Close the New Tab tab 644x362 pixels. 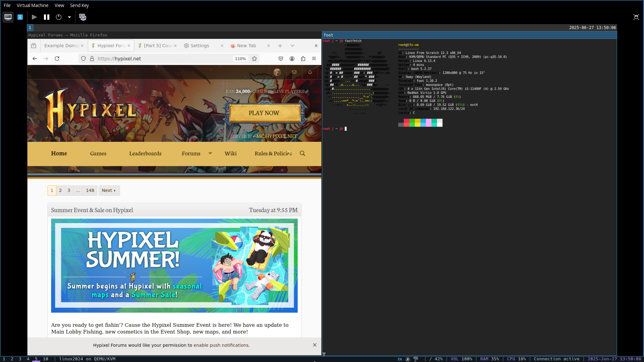[x=268, y=46]
